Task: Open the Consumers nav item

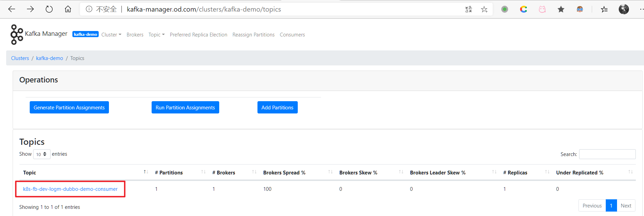Action: click(x=292, y=35)
